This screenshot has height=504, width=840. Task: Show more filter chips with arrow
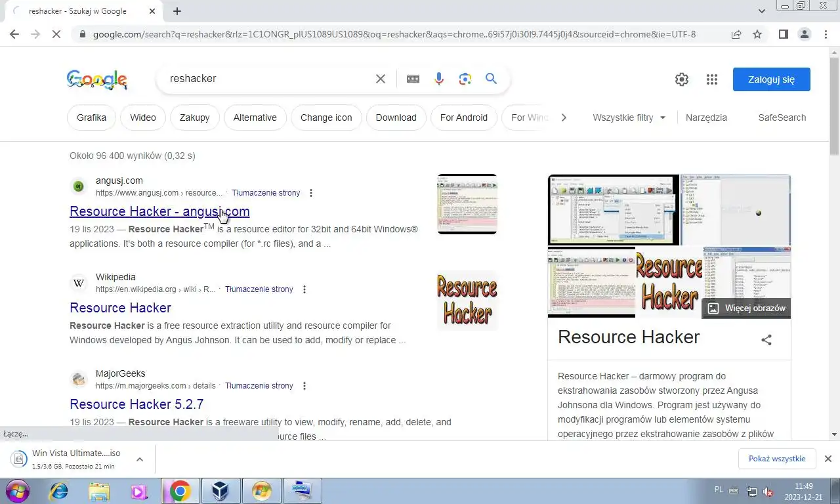click(563, 117)
